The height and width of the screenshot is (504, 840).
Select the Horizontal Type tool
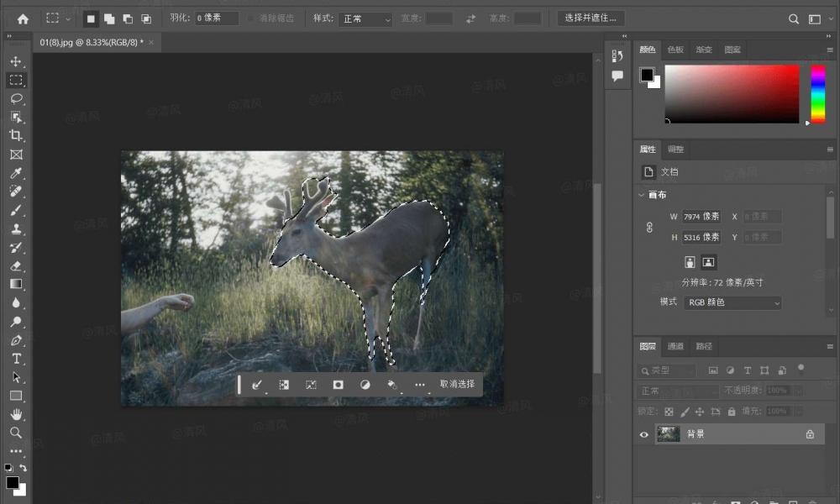tap(16, 359)
